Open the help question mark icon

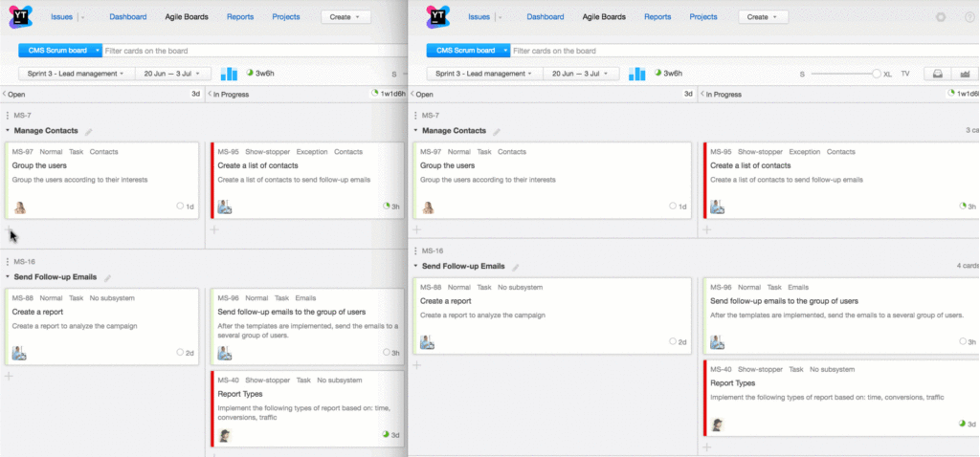[969, 17]
